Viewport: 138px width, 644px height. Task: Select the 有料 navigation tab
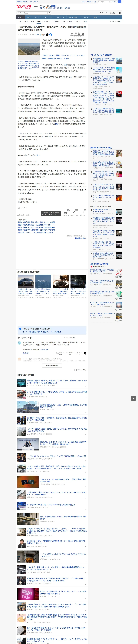coord(95,17)
